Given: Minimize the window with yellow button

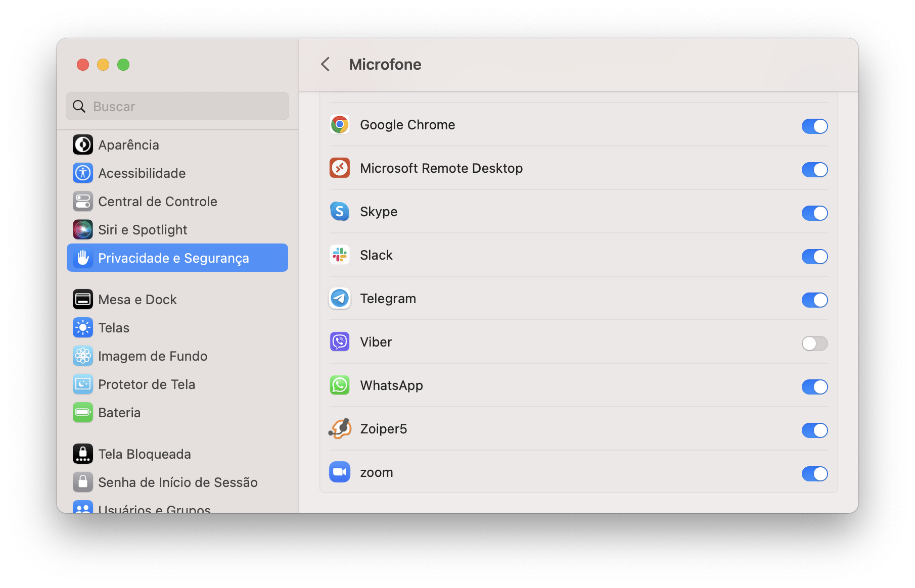Looking at the screenshot, I should tap(103, 65).
